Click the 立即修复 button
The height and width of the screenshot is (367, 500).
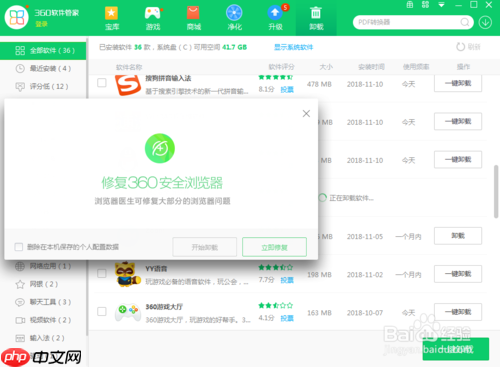274,247
